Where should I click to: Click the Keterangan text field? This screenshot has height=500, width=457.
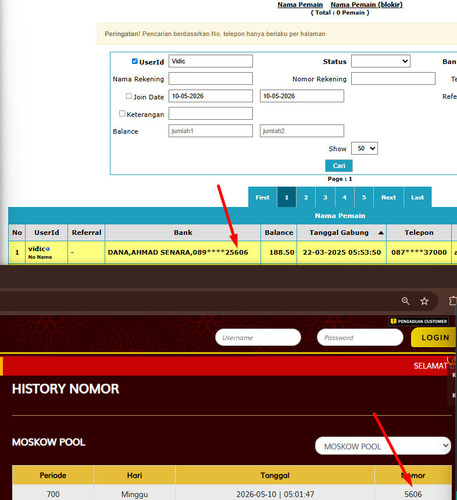(210, 113)
